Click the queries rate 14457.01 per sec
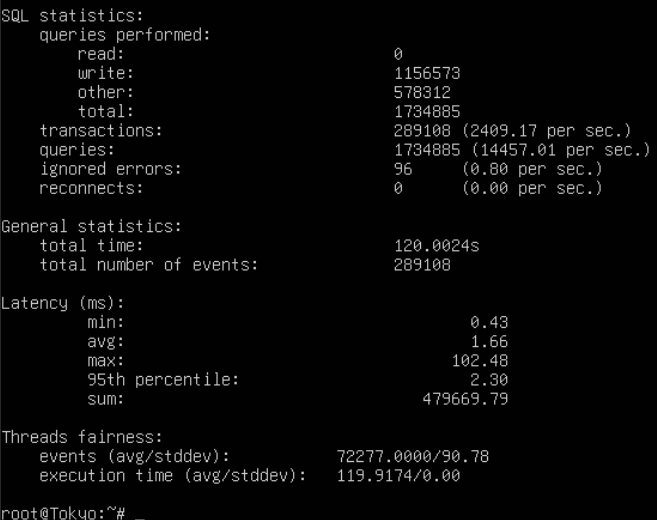The width and height of the screenshot is (657, 520). pyautogui.click(x=555, y=149)
